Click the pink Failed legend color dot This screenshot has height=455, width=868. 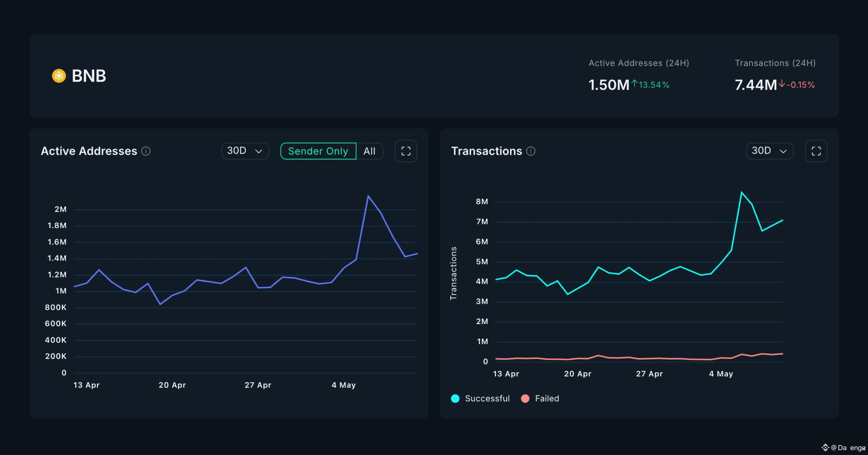(525, 398)
